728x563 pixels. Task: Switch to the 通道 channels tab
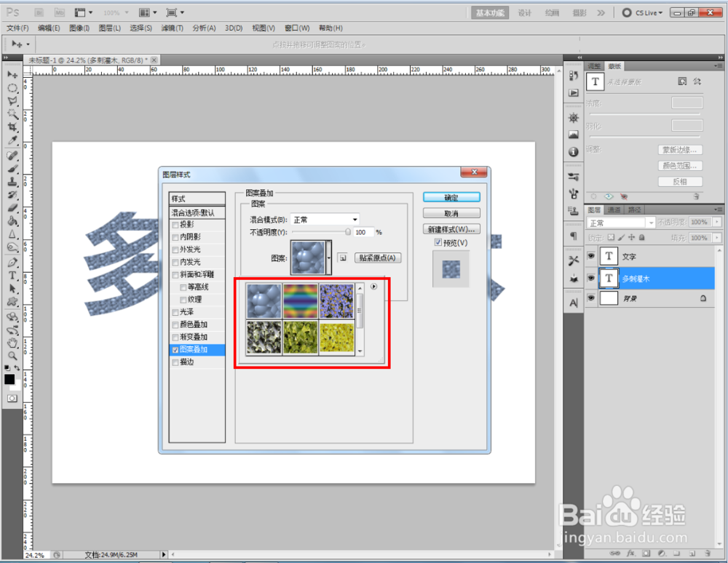tap(614, 209)
